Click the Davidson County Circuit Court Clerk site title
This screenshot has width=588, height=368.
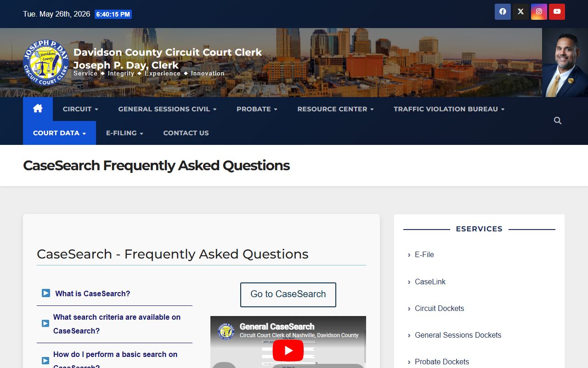pos(168,52)
